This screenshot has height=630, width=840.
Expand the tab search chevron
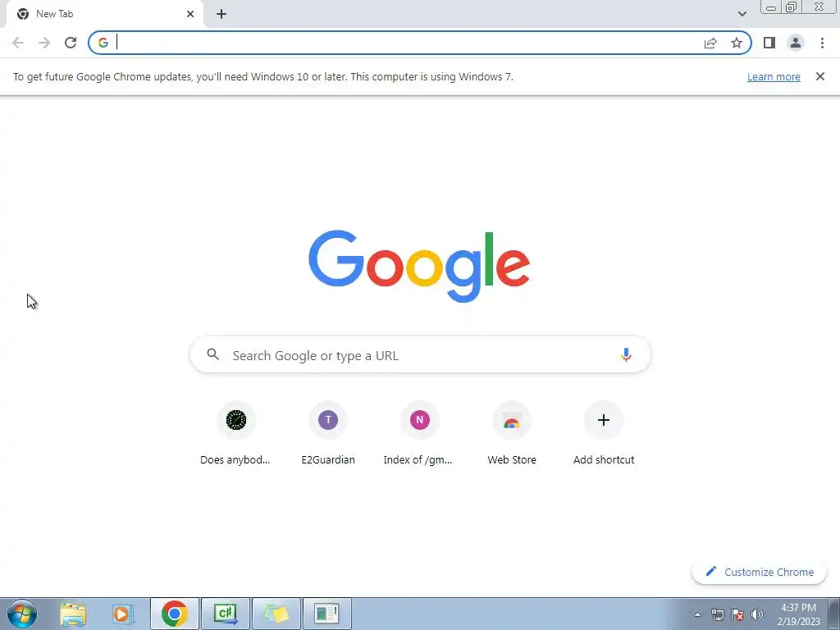(x=742, y=14)
